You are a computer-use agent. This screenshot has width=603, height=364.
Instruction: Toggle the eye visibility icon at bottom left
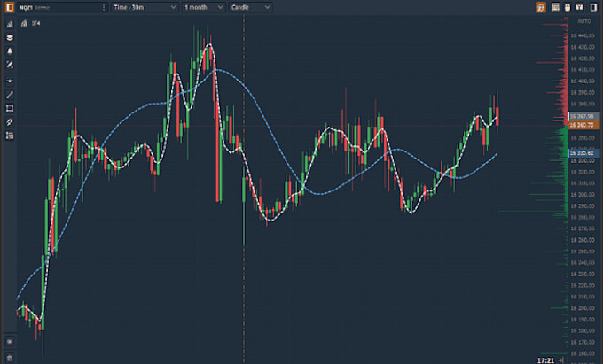tap(10, 341)
